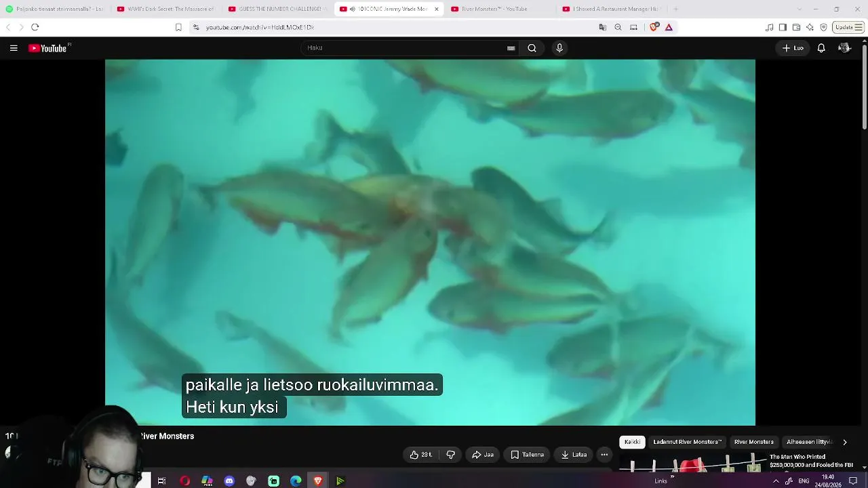Go to the YouTube home logo

coord(49,48)
